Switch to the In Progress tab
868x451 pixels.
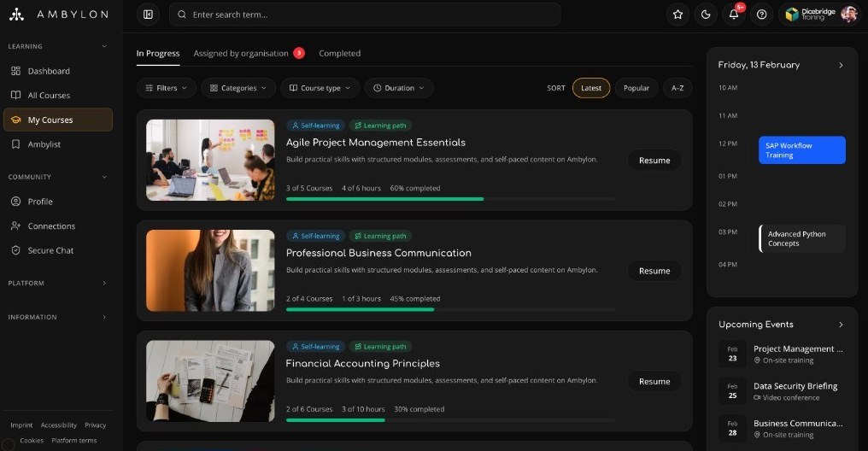158,53
